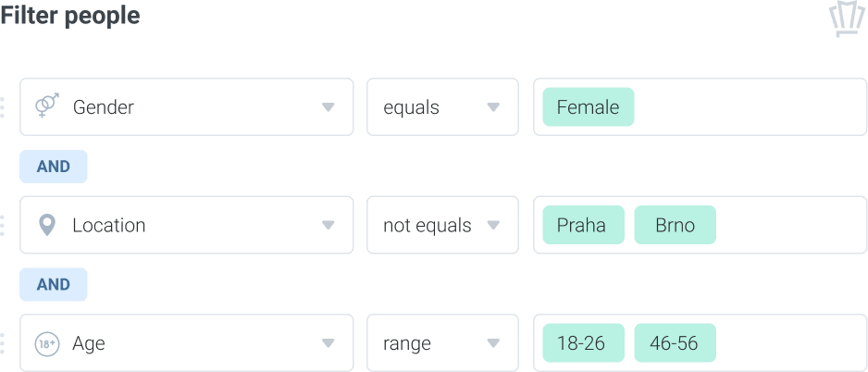The height and width of the screenshot is (372, 868).
Task: Select the Female tag
Action: click(x=588, y=106)
